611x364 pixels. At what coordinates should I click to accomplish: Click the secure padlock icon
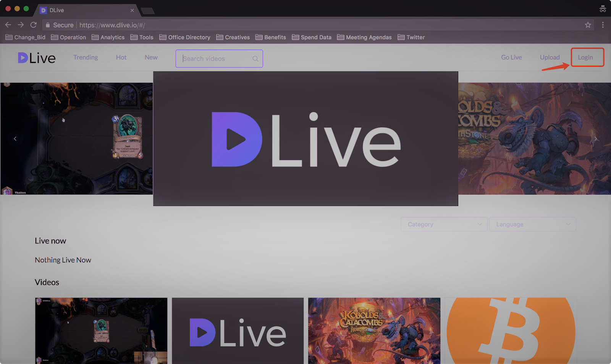tap(48, 25)
